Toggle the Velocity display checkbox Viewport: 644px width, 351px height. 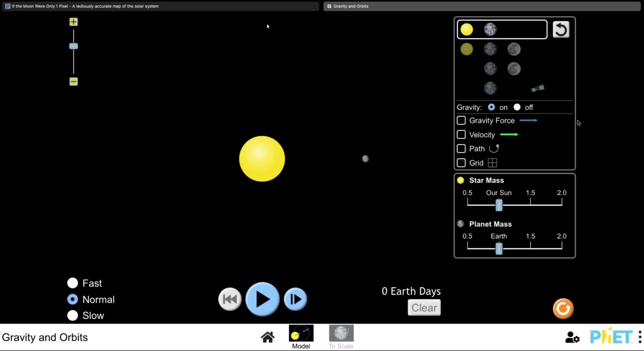point(461,134)
